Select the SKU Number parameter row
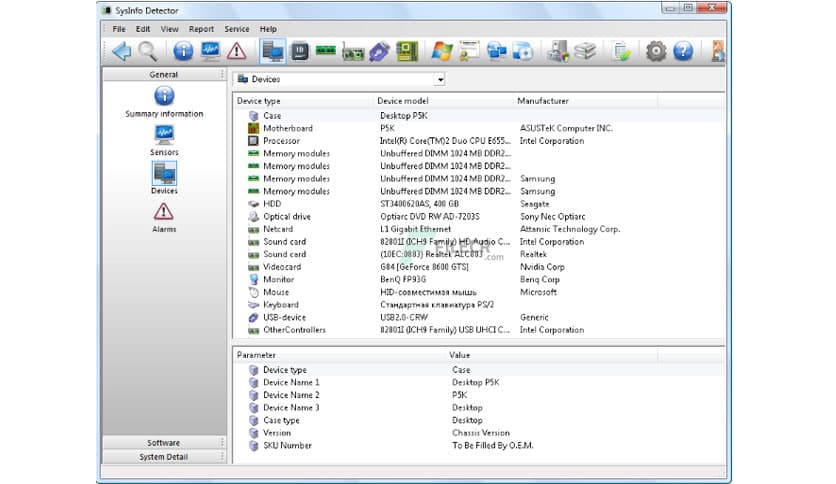836x484 pixels. pos(479,446)
